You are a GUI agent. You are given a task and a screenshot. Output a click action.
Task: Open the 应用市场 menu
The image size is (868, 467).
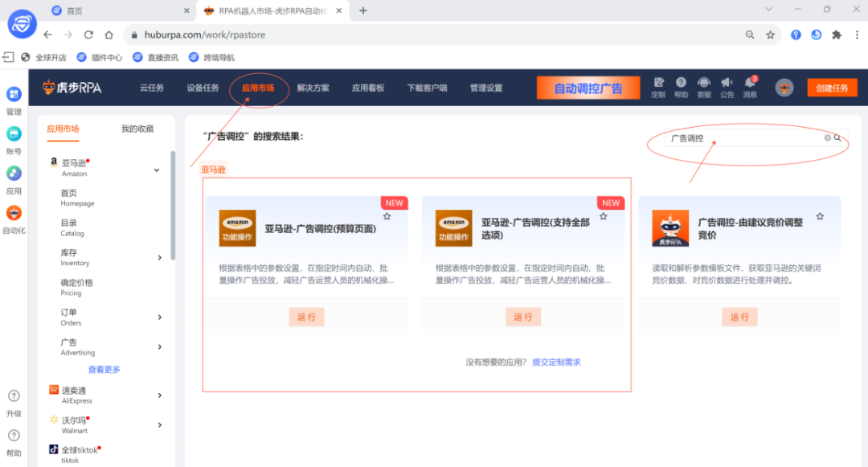(258, 88)
